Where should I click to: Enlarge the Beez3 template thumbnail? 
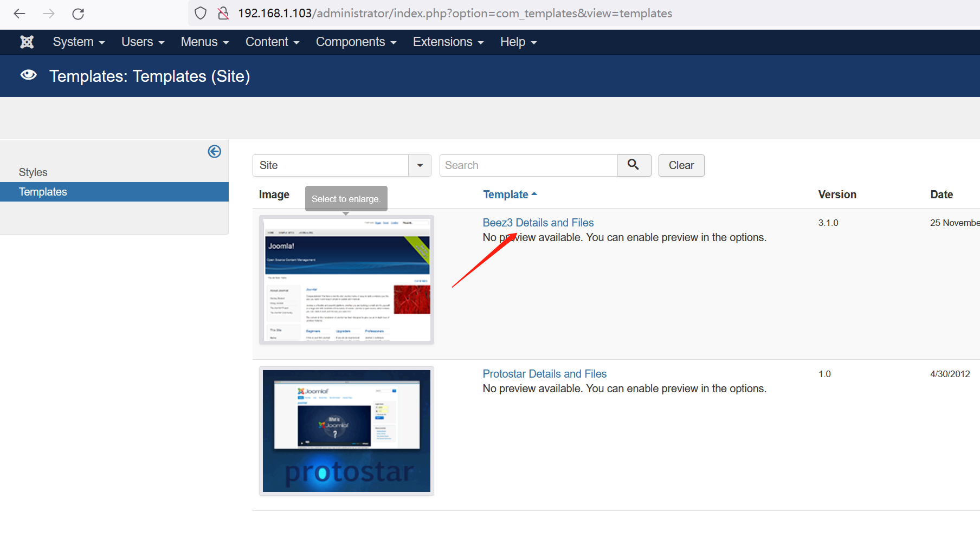[347, 280]
